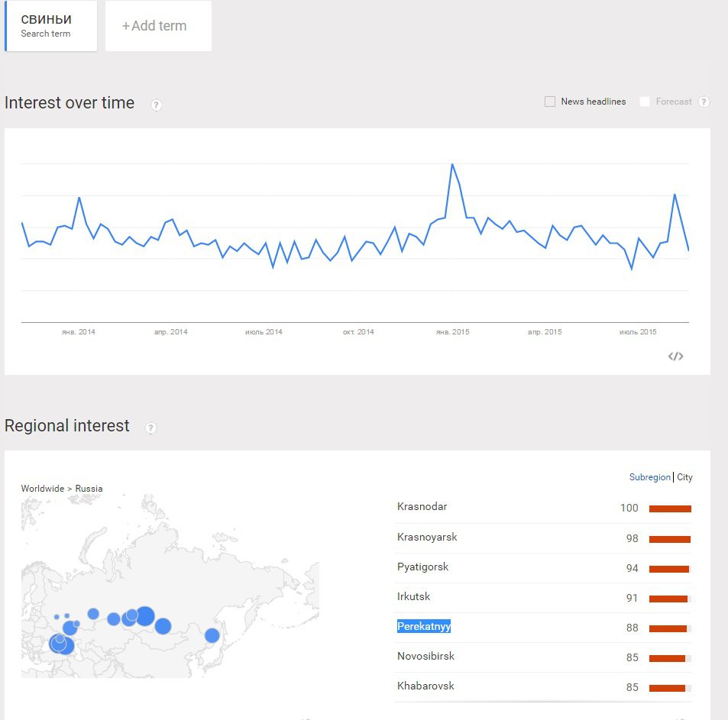Click the Krasnodar red interest bar
728x720 pixels.
coord(670,509)
